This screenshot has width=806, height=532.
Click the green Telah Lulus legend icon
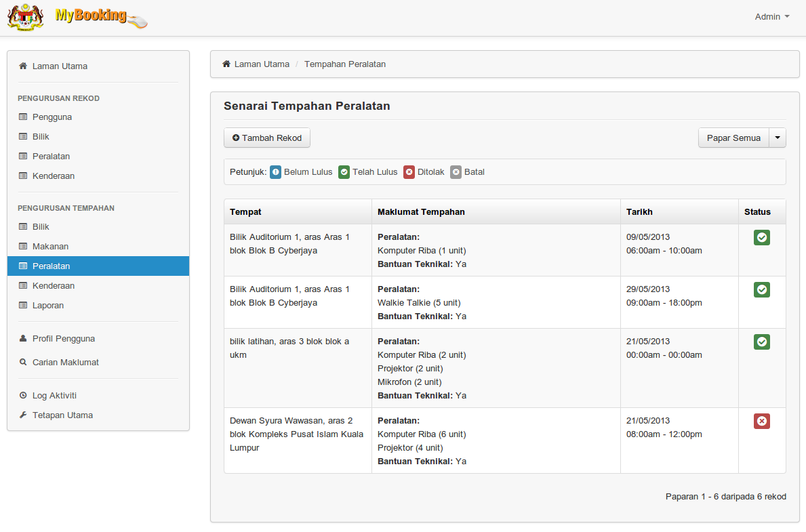pos(344,172)
